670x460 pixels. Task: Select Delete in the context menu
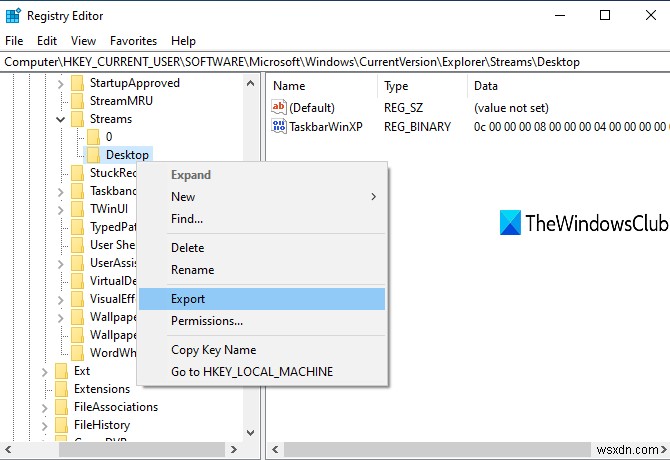pyautogui.click(x=262, y=248)
